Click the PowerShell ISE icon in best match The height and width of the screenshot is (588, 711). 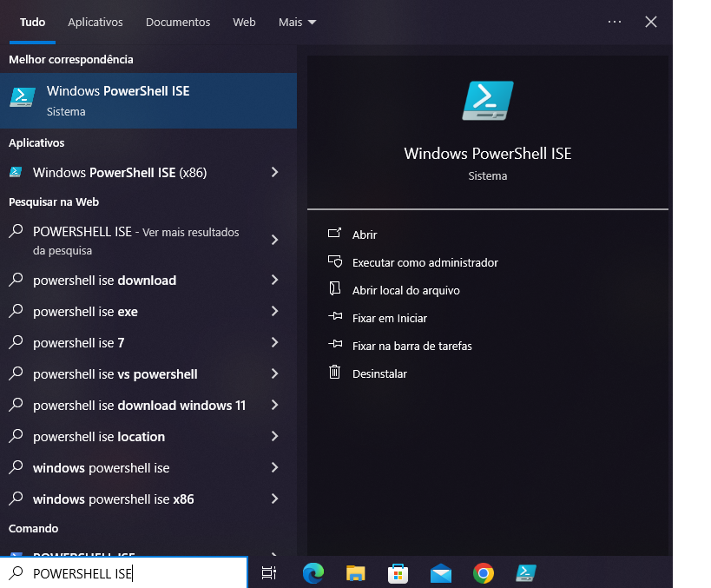coord(23,97)
